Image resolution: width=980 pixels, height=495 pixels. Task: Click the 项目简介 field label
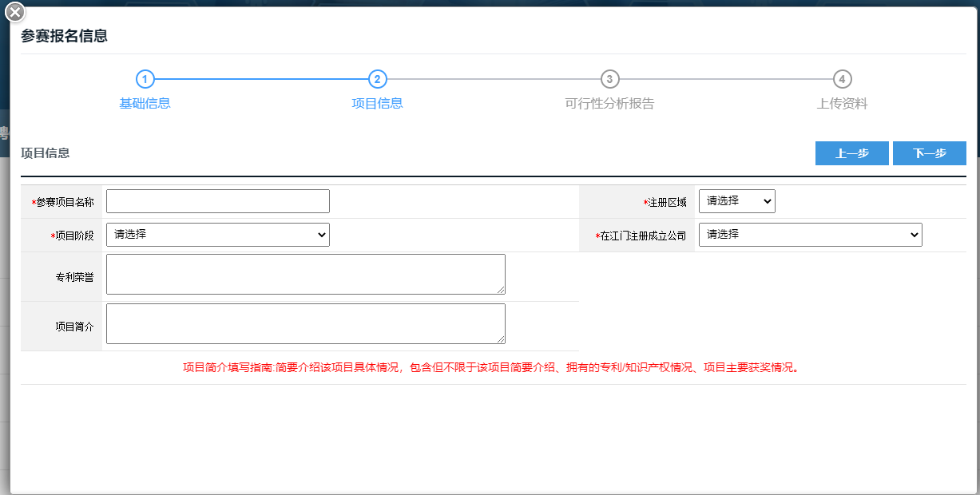[74, 326]
